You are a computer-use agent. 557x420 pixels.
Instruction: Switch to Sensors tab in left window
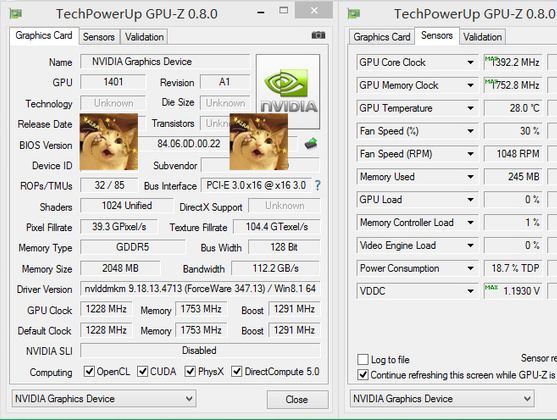(x=99, y=37)
